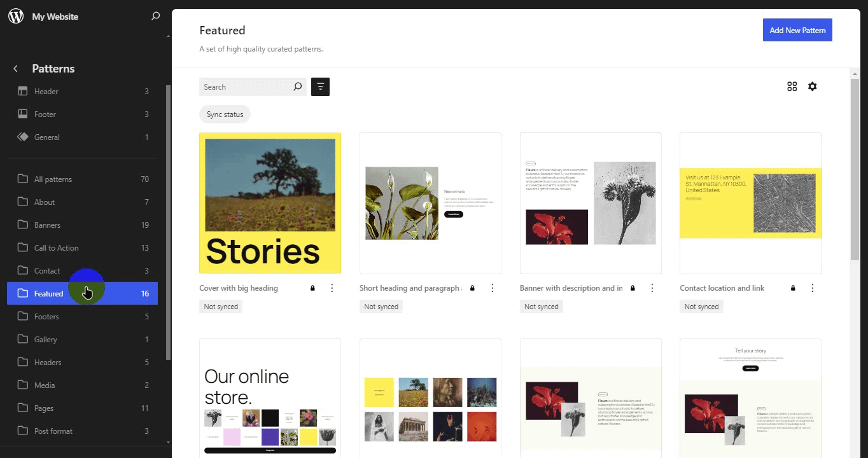This screenshot has width=868, height=458.
Task: Select the Featured patterns category
Action: pyautogui.click(x=83, y=293)
